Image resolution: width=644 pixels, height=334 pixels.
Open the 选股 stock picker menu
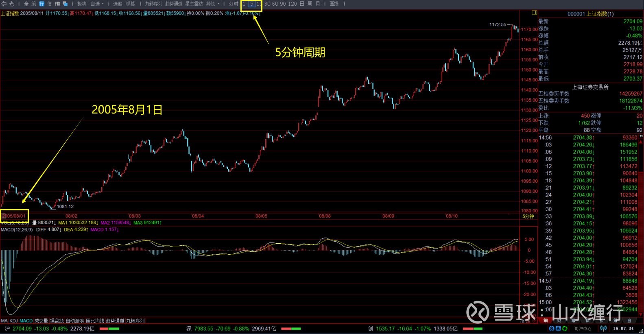pos(118,4)
